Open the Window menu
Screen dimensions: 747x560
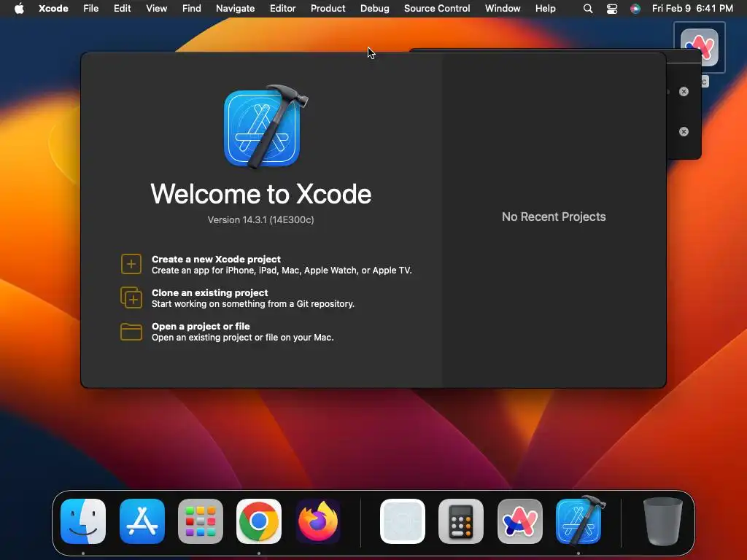(503, 9)
